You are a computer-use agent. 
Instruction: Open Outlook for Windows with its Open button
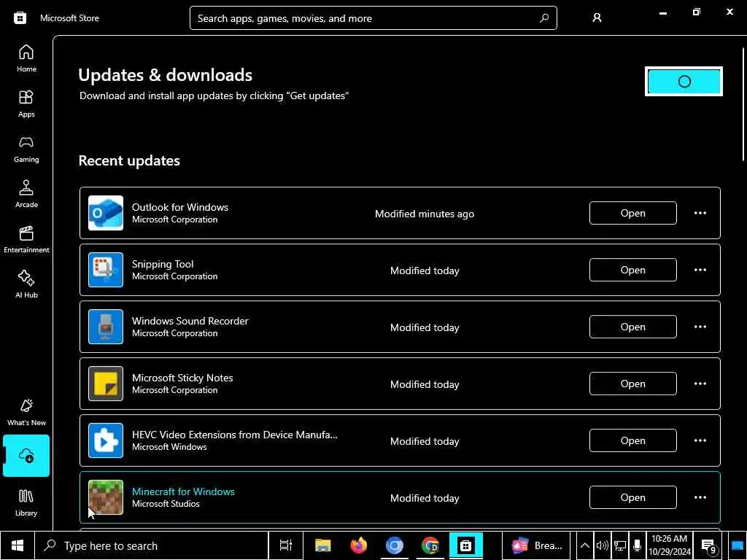632,213
